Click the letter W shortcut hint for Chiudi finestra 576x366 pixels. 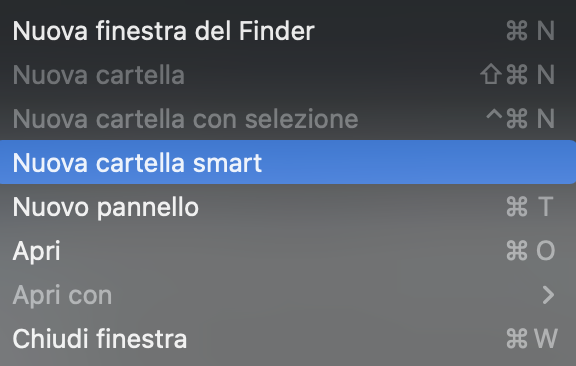tap(546, 338)
